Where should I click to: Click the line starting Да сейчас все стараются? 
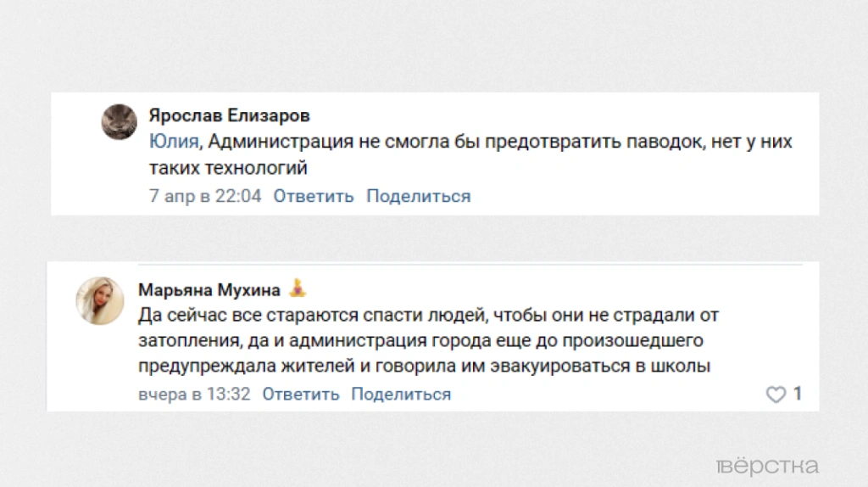[x=428, y=316]
